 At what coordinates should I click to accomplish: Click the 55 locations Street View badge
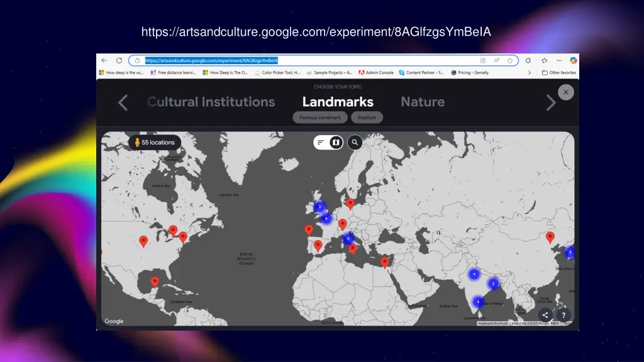coord(155,143)
